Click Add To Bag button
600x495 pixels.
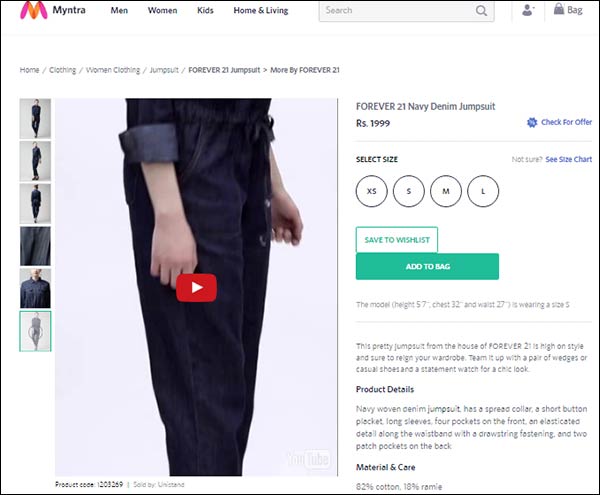click(x=427, y=266)
